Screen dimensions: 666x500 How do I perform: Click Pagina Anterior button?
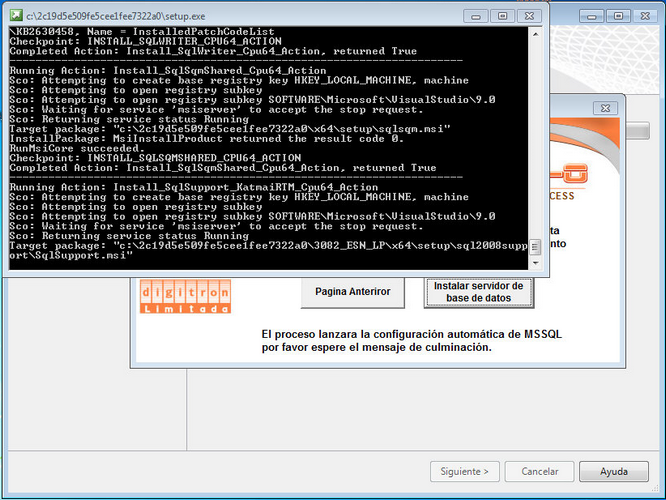pyautogui.click(x=353, y=292)
